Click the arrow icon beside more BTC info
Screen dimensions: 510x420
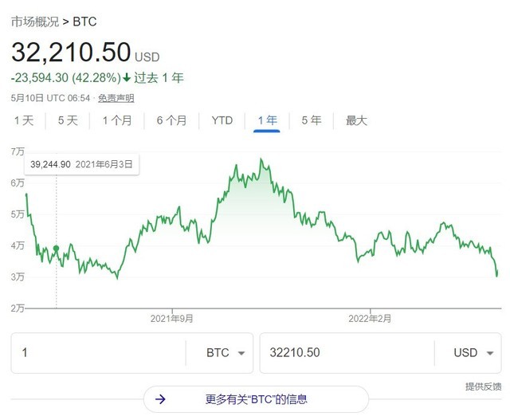click(x=161, y=399)
